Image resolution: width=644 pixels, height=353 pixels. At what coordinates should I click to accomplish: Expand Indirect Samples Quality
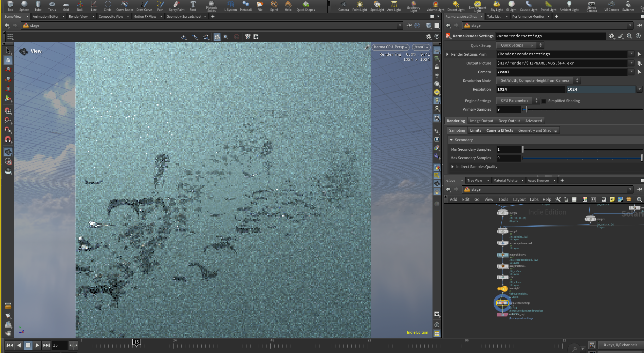(x=453, y=167)
